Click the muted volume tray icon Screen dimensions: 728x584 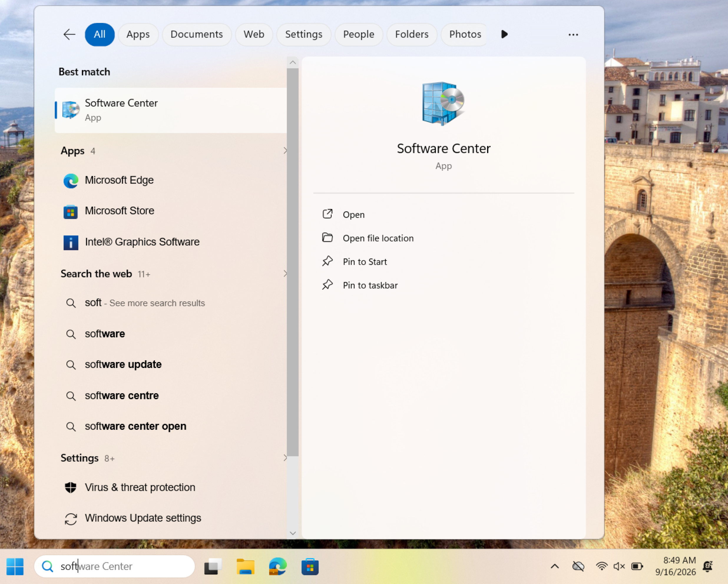[619, 566]
